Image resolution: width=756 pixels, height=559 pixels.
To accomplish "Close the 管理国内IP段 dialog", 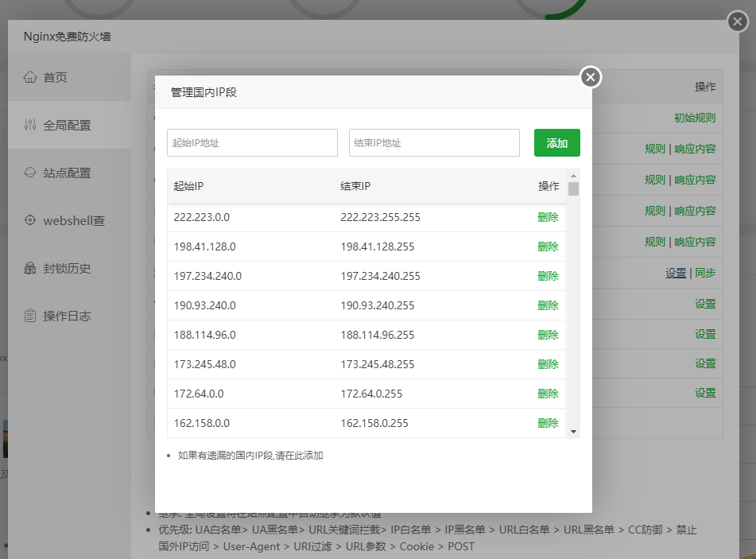I will pos(591,77).
